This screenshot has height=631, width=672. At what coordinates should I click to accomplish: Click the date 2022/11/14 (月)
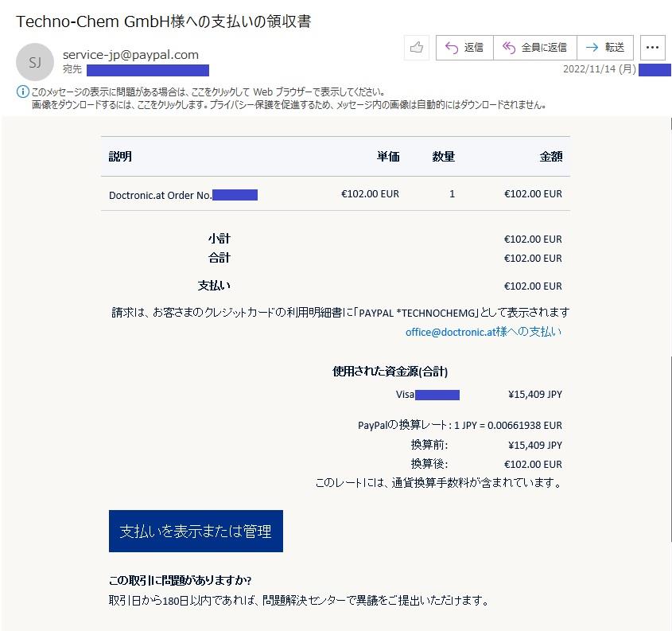[x=599, y=69]
